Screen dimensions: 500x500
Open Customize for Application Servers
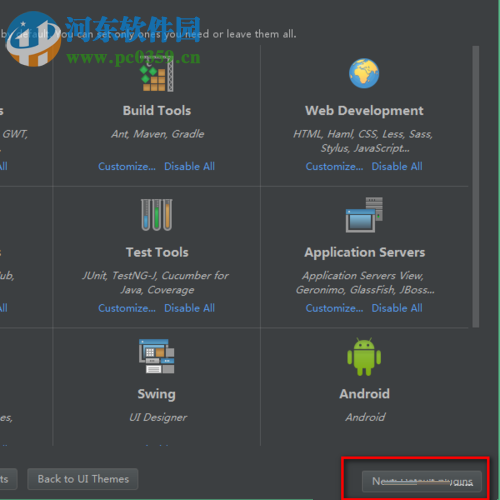click(334, 308)
